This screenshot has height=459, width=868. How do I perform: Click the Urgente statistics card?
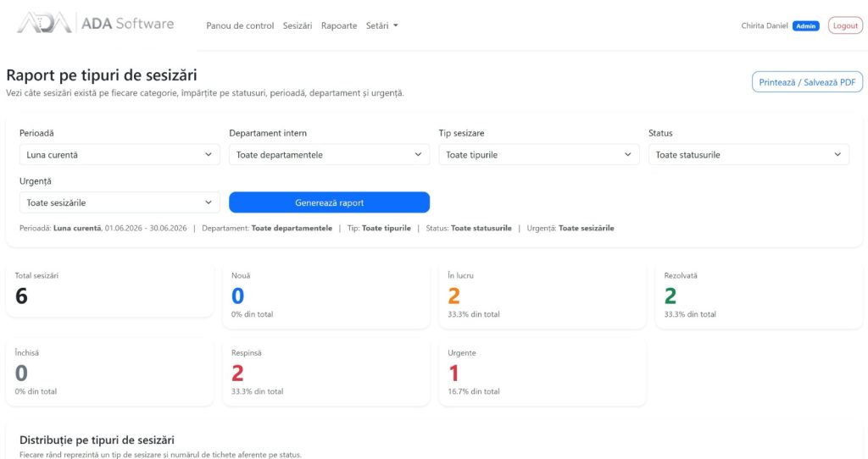(x=542, y=373)
